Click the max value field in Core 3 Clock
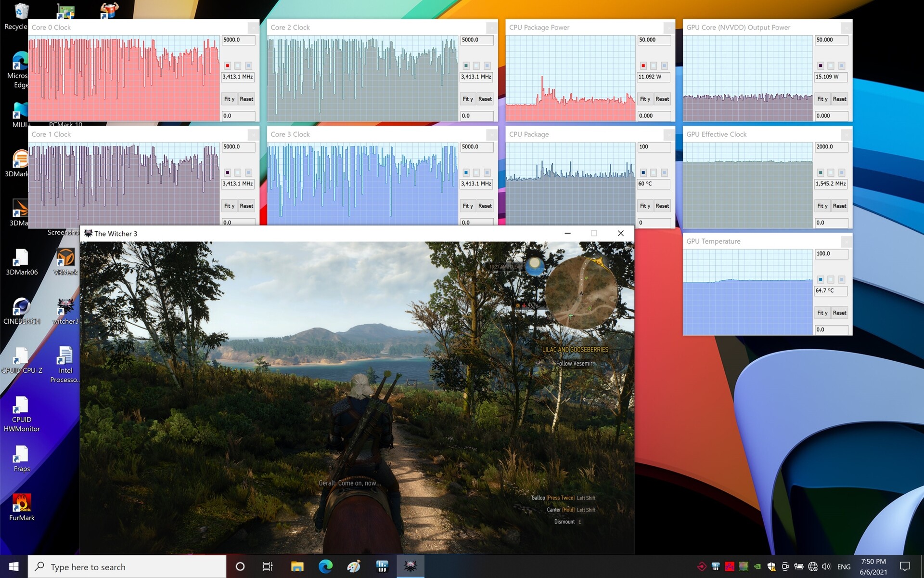Viewport: 924px width, 578px height. [476, 147]
